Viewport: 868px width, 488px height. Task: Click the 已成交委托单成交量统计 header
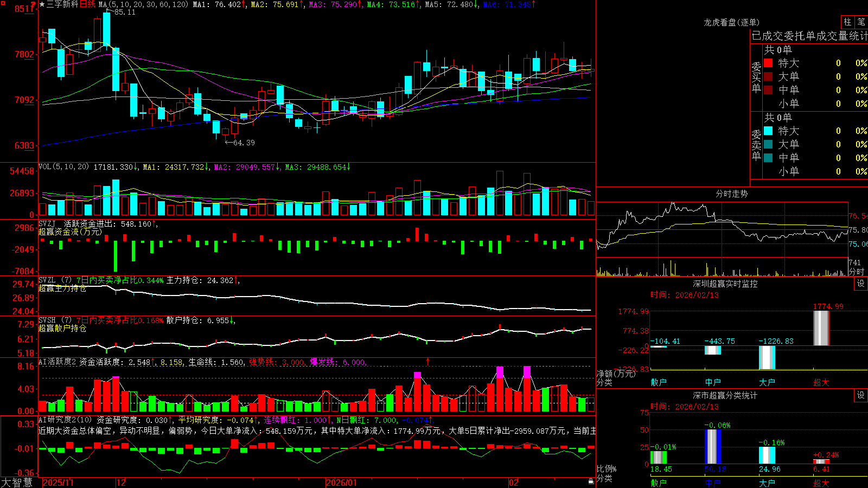tap(810, 36)
